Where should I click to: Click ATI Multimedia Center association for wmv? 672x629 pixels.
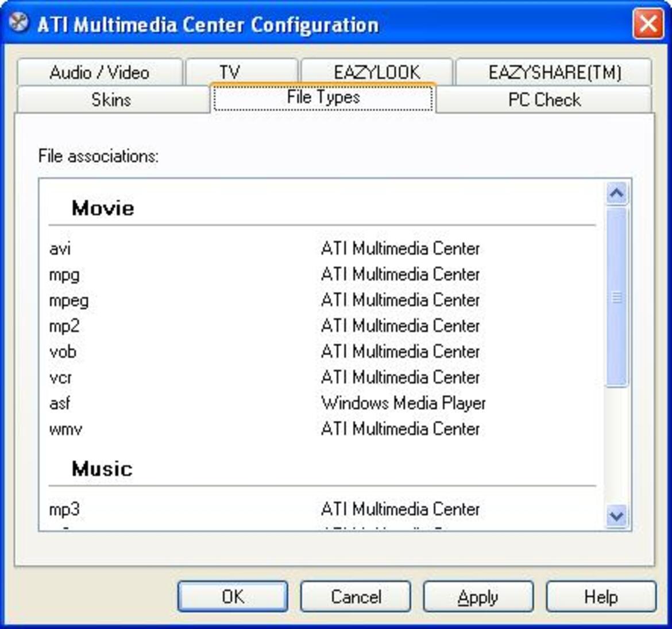(400, 429)
